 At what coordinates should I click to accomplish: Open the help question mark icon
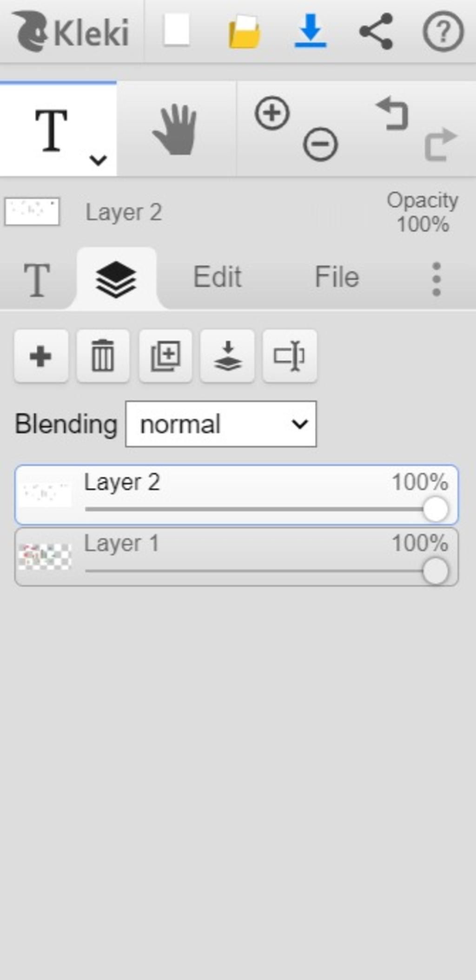443,32
